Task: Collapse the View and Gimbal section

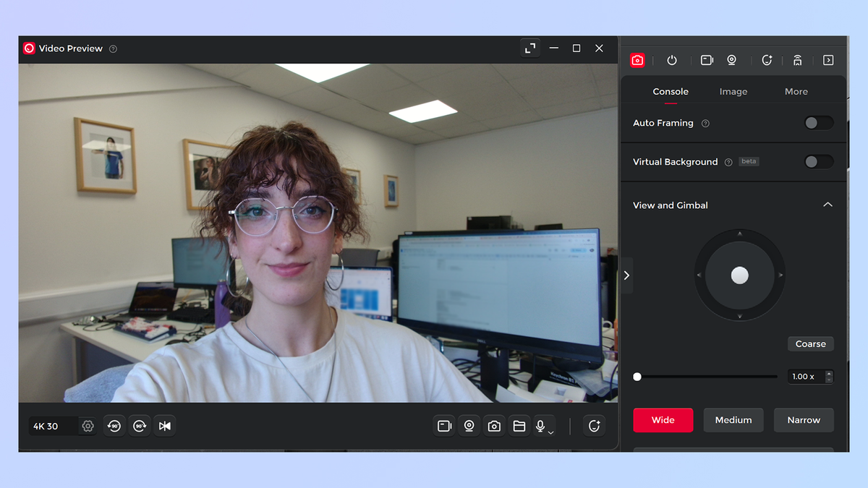Action: coord(827,205)
